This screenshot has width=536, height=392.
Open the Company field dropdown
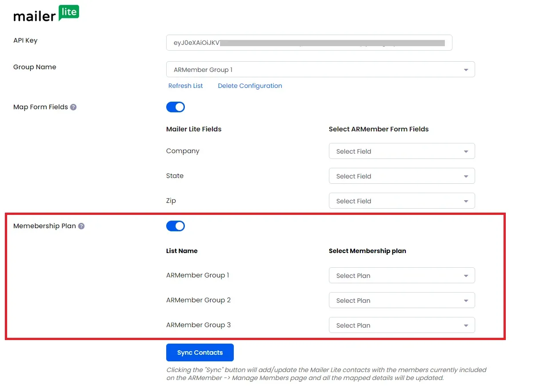click(402, 151)
